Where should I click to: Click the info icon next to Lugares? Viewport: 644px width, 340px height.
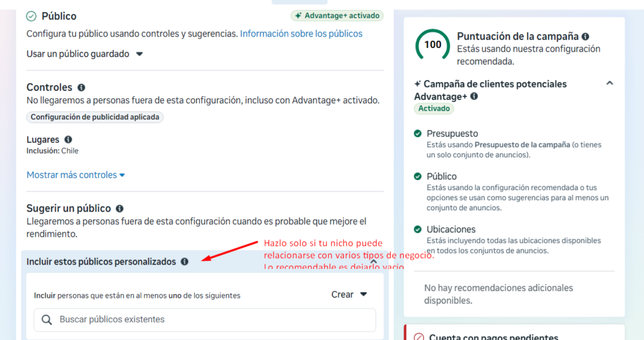click(68, 139)
